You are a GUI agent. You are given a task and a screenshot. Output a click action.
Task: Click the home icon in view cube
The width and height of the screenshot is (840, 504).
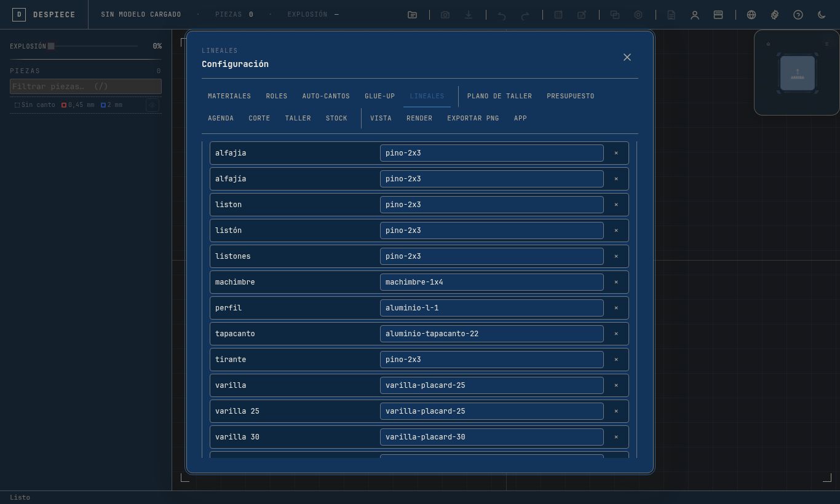pos(768,44)
